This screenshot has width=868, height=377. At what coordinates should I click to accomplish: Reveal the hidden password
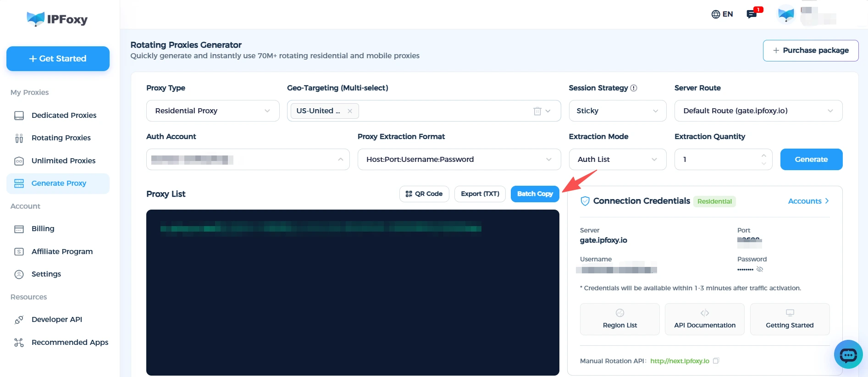(760, 269)
